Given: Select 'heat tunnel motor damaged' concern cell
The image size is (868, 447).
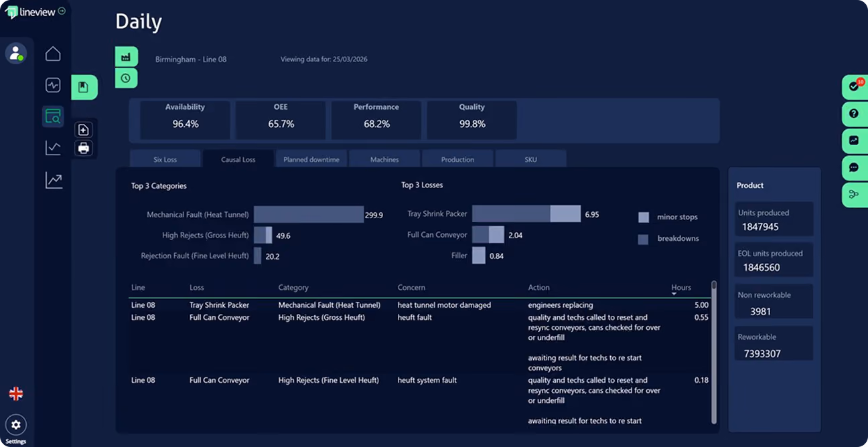Looking at the screenshot, I should (444, 305).
